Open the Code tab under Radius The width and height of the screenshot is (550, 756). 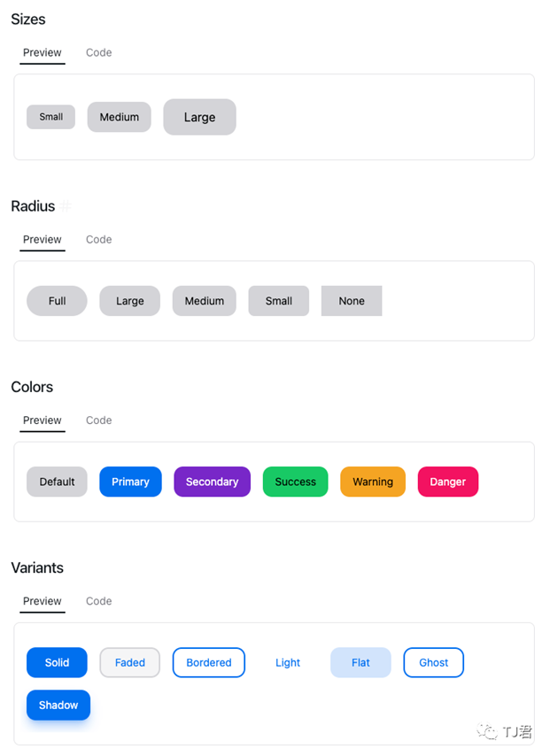[x=99, y=240]
